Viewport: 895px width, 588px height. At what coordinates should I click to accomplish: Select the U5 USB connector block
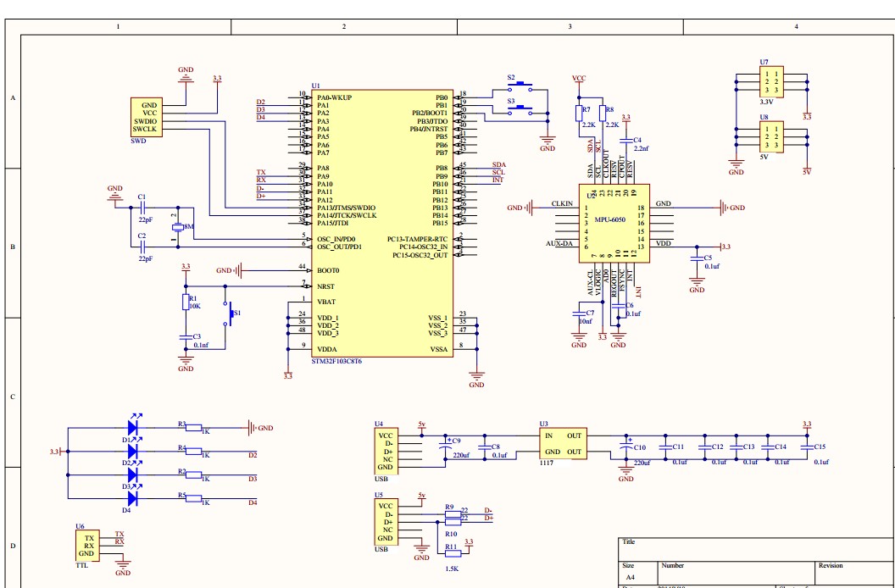pos(386,523)
